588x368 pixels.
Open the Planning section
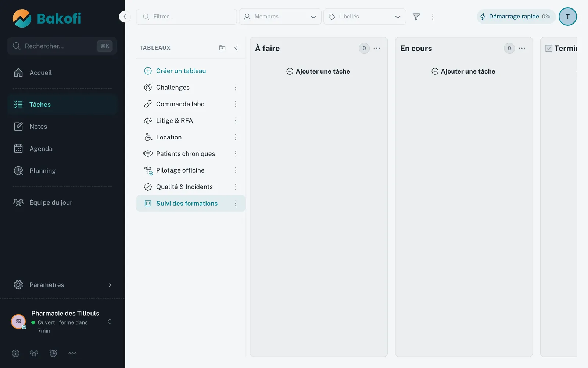click(62, 171)
